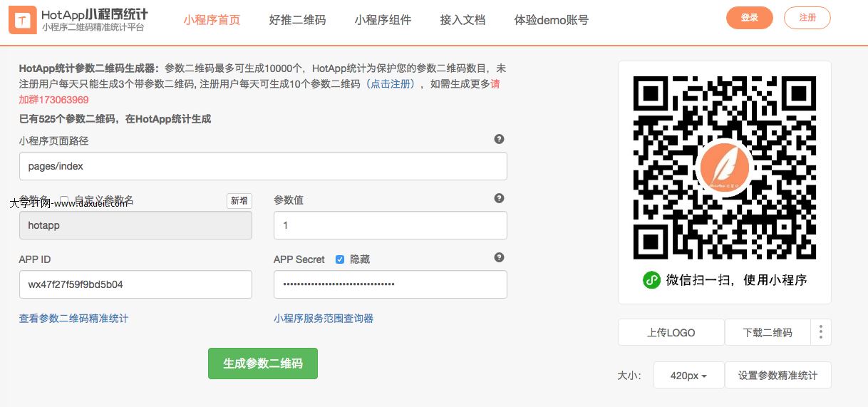Click help icon beside 参数值
The width and height of the screenshot is (868, 407).
coord(499,198)
